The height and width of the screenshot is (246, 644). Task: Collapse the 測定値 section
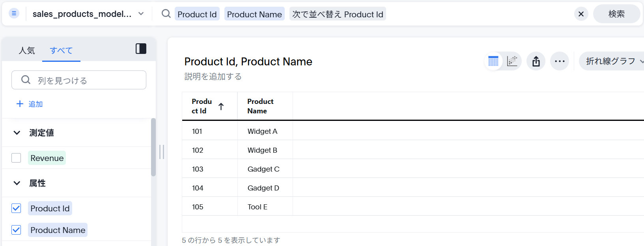17,133
